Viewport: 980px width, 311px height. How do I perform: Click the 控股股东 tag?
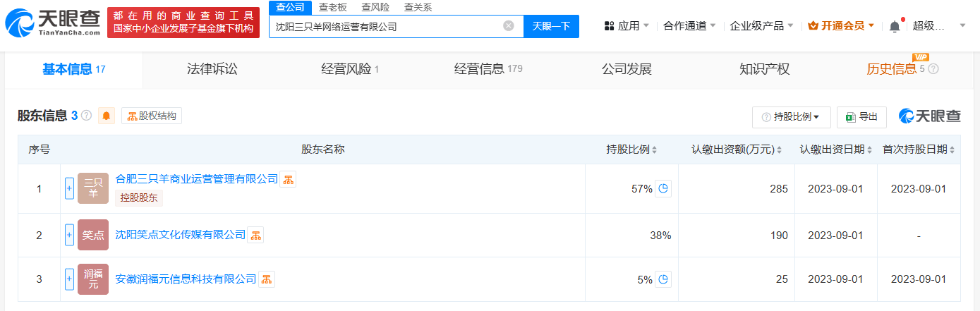pos(139,198)
